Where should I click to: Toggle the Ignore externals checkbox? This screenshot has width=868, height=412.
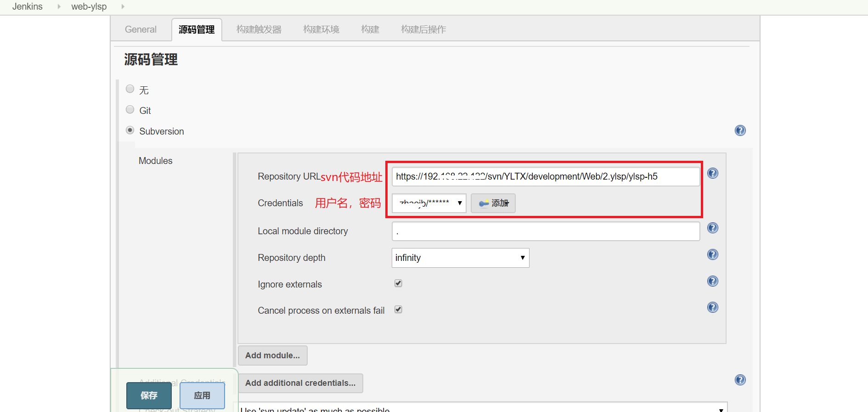398,283
